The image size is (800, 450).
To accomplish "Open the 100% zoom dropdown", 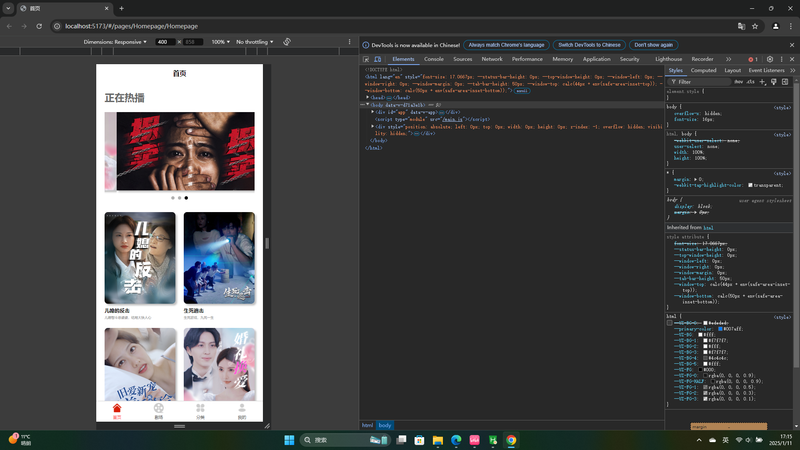I will tap(220, 42).
